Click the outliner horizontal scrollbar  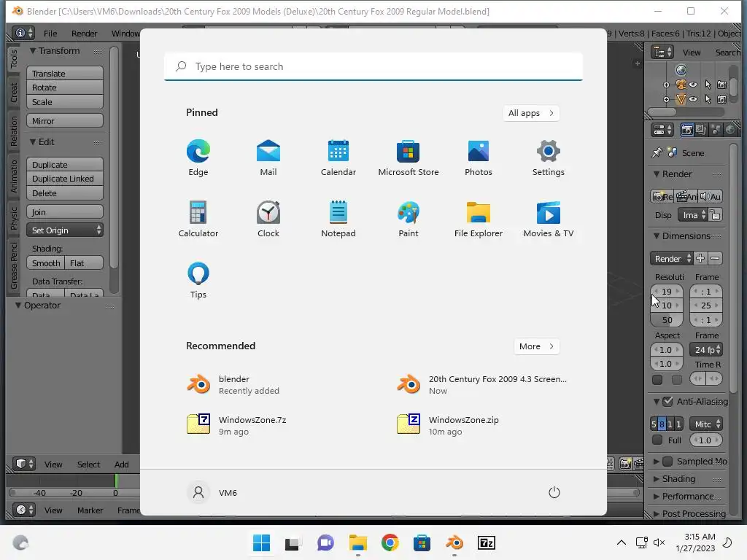click(x=661, y=112)
